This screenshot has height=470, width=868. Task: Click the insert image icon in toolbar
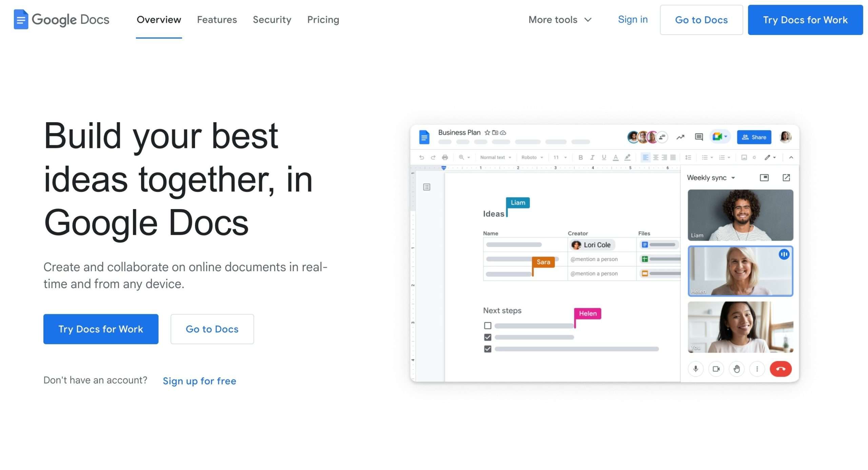click(744, 157)
